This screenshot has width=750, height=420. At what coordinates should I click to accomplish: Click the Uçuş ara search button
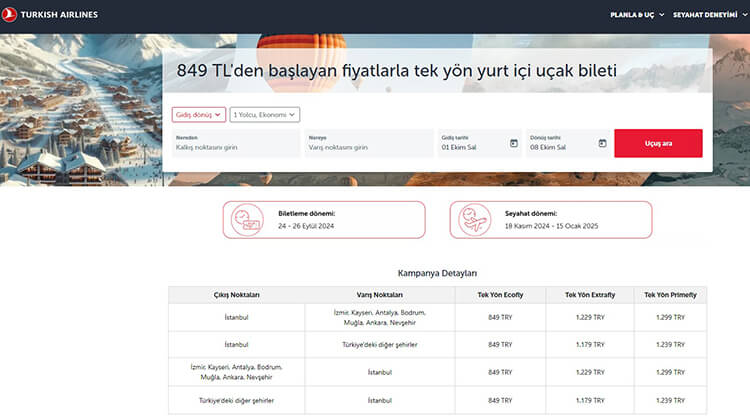click(658, 143)
